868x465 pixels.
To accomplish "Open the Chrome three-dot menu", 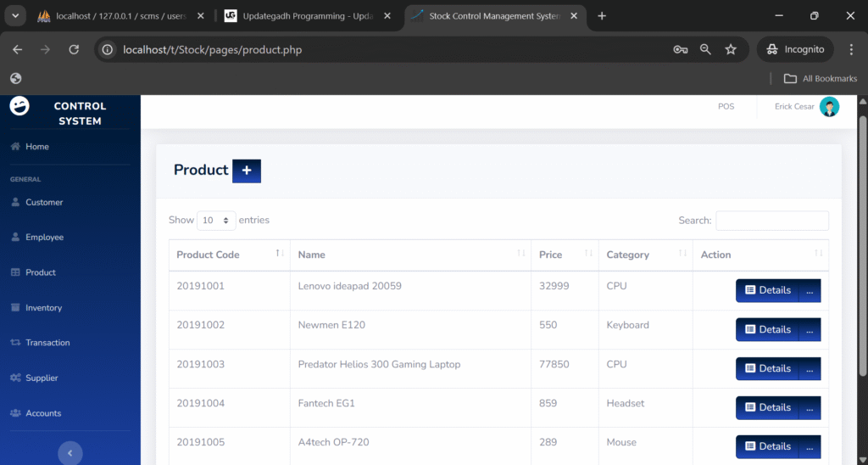I will [851, 49].
